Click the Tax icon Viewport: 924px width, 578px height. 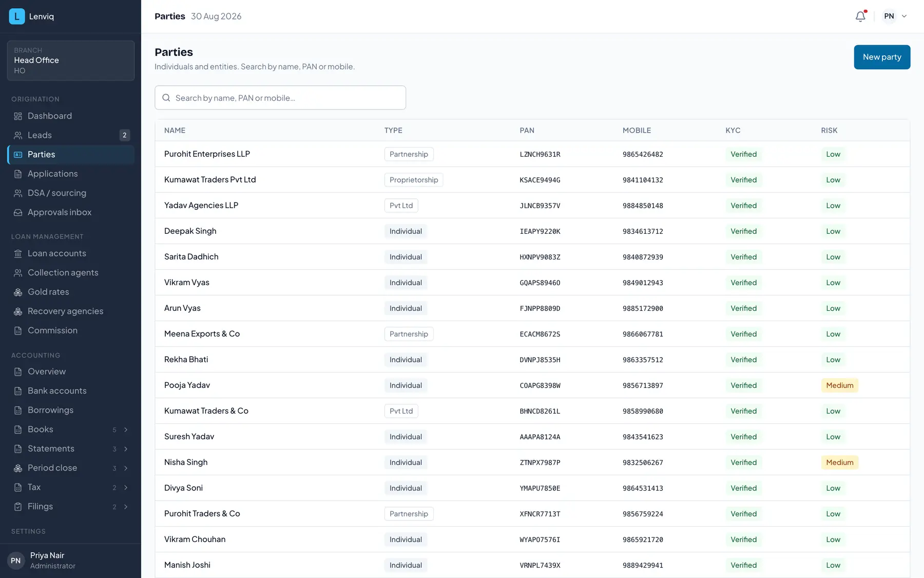[x=18, y=488]
